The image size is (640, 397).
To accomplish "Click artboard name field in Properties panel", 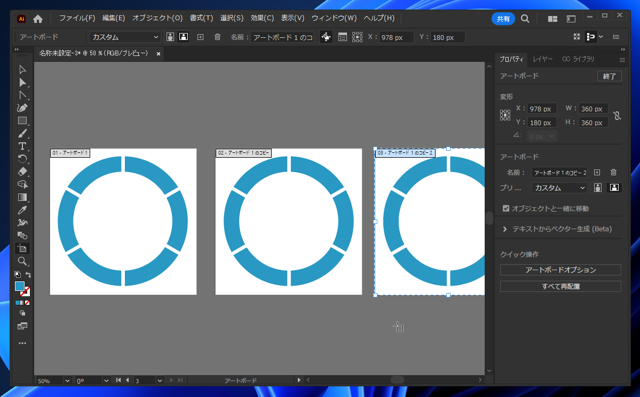I will 560,173.
